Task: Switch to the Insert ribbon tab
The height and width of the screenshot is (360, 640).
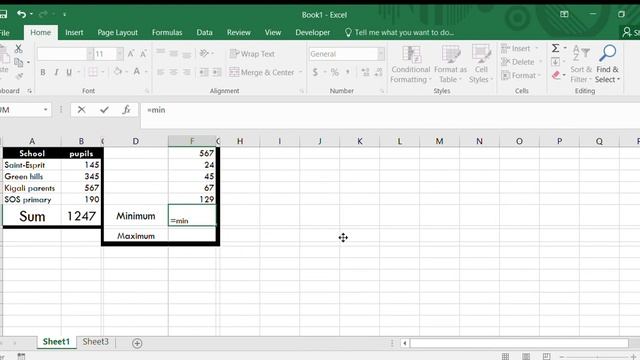Action: pyautogui.click(x=74, y=32)
